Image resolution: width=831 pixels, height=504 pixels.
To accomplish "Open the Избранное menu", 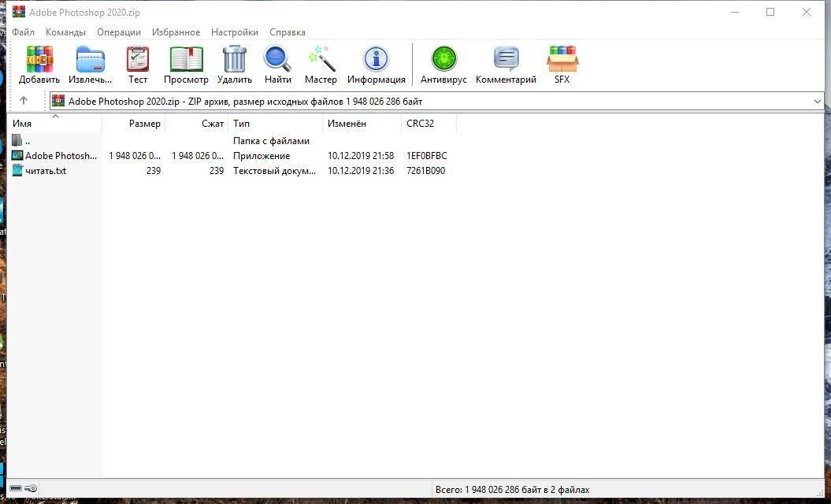I will pos(176,32).
